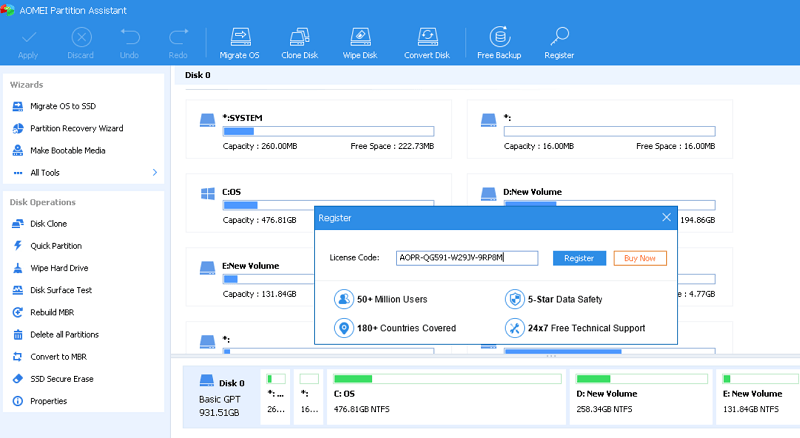Viewport: 800px width, 438px height.
Task: Select the *:SYSTEM partition card
Action: pyautogui.click(x=318, y=129)
